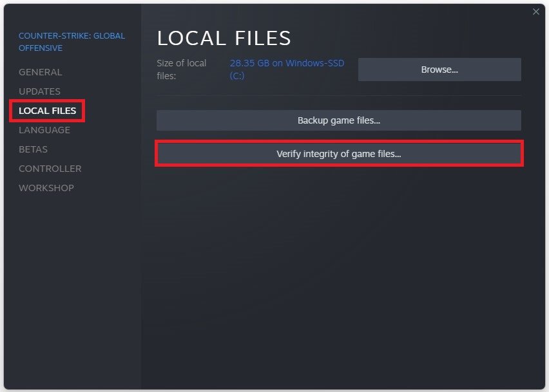
Task: Click the Browse... button
Action: pos(439,70)
